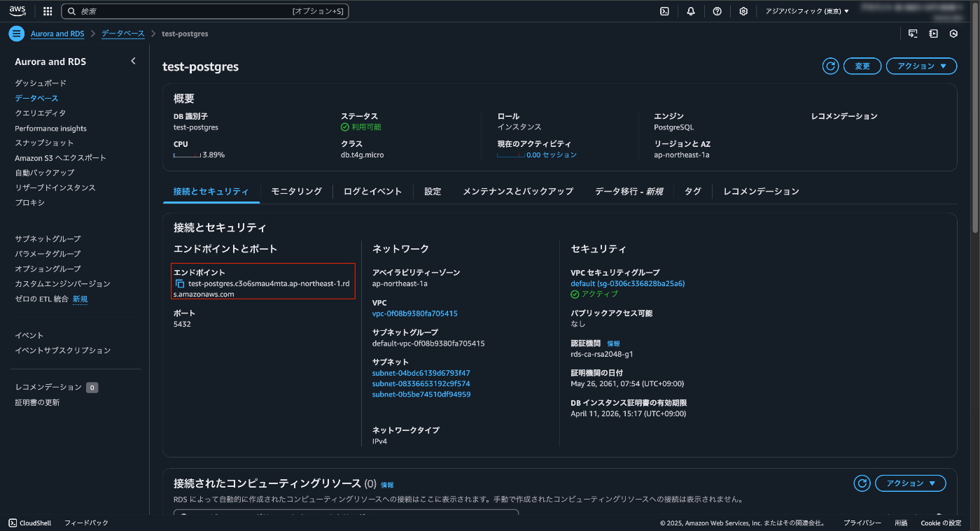Open console settings gear icon
The image size is (980, 531).
(x=743, y=11)
